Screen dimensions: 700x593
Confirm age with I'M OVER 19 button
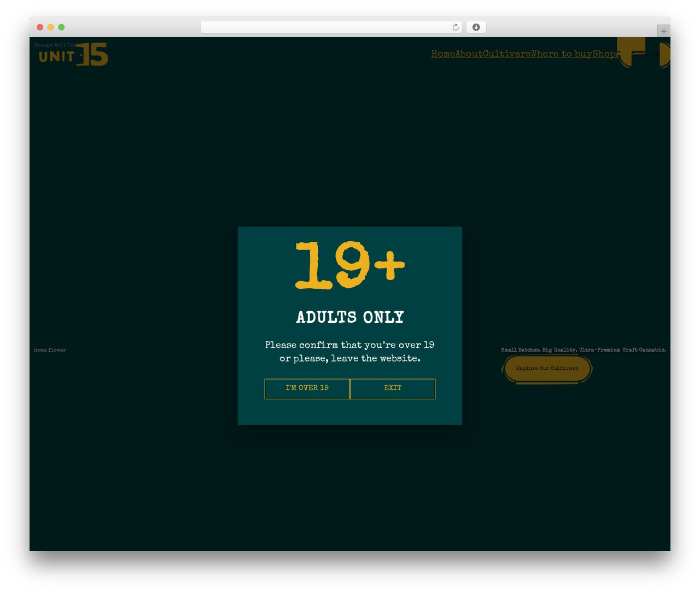(307, 389)
